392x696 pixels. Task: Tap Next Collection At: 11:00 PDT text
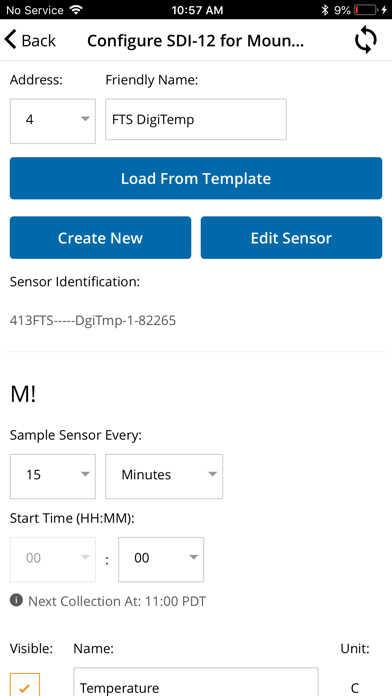117,601
